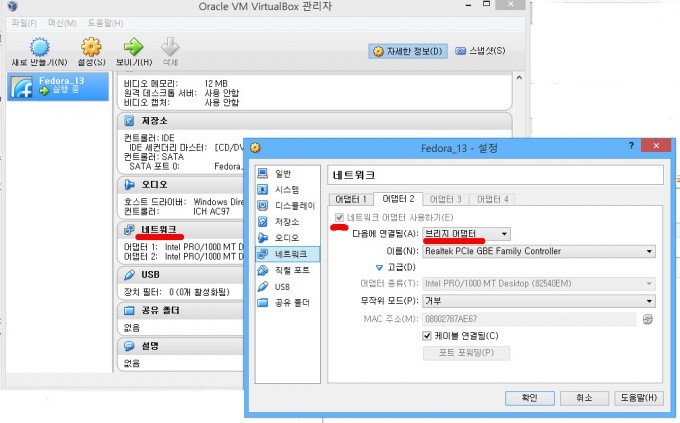Click the 보이기 (Show) green arrow icon
Screen dimensions: 680x423
(133, 48)
